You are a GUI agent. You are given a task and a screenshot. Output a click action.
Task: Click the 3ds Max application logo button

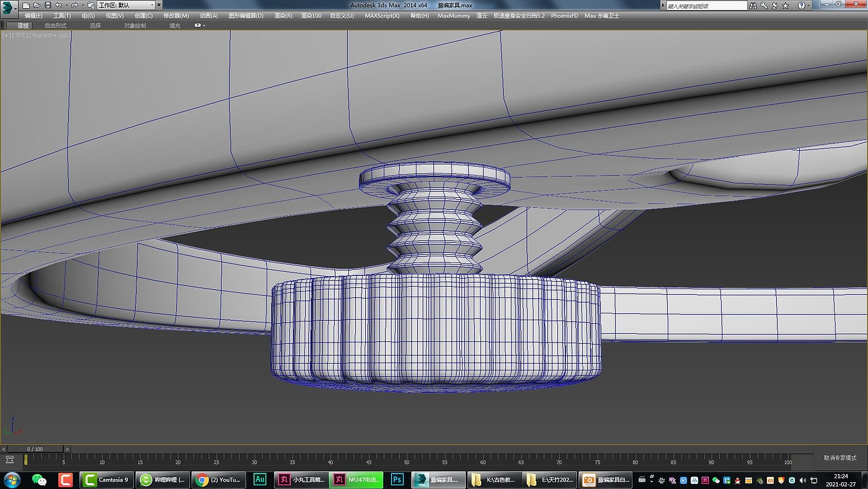[8, 9]
